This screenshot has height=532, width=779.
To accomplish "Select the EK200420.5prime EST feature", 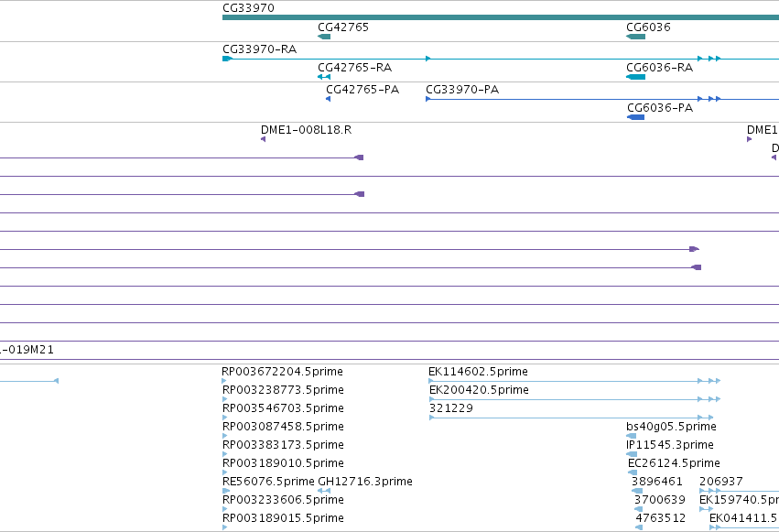I will pyautogui.click(x=575, y=399).
